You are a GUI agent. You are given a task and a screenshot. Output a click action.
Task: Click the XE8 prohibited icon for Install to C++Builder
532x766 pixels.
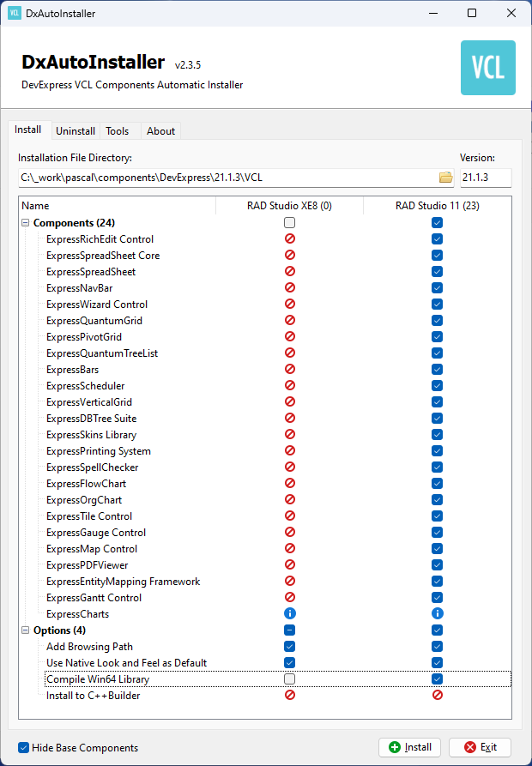(290, 695)
